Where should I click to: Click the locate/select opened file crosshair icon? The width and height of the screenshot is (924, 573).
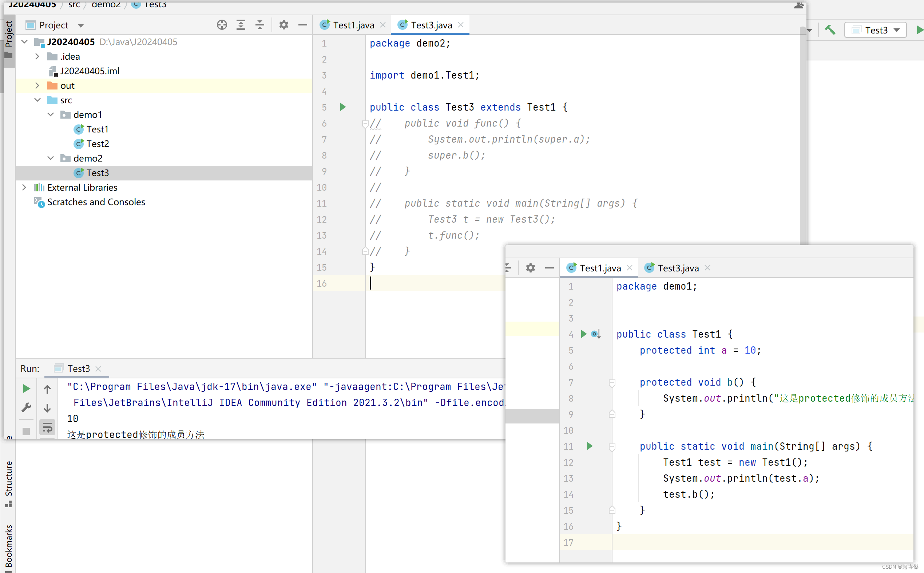pyautogui.click(x=222, y=25)
